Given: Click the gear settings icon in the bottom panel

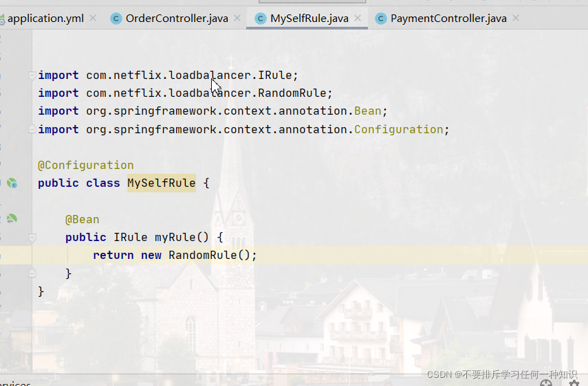Looking at the screenshot, I should click(574, 383).
